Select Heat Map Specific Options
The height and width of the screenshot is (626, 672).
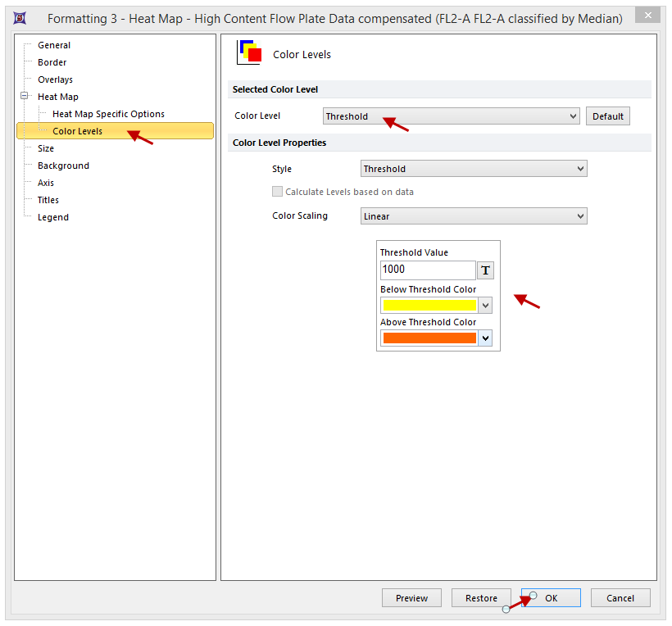pyautogui.click(x=108, y=114)
